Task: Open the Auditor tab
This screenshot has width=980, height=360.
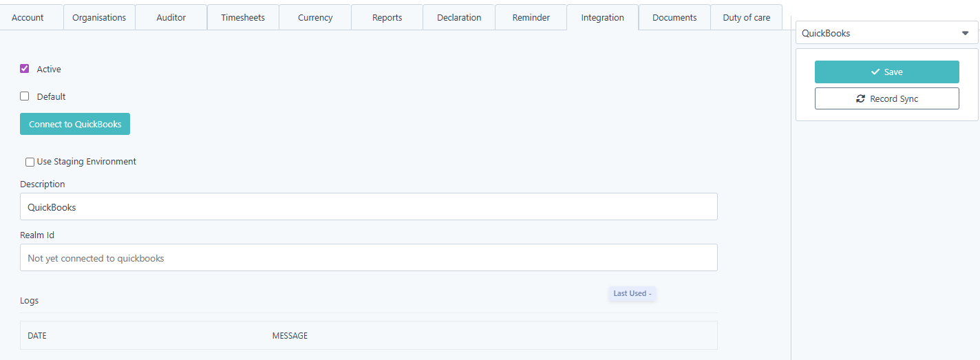Action: pyautogui.click(x=171, y=17)
